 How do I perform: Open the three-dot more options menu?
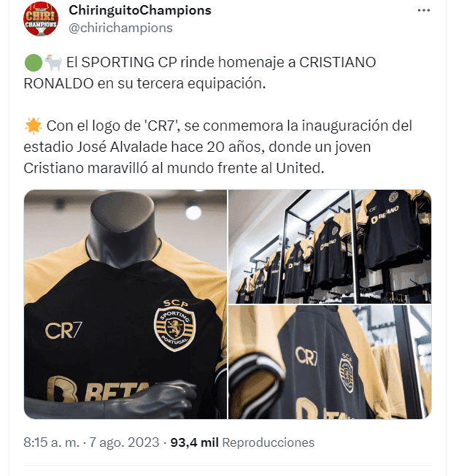(x=424, y=10)
